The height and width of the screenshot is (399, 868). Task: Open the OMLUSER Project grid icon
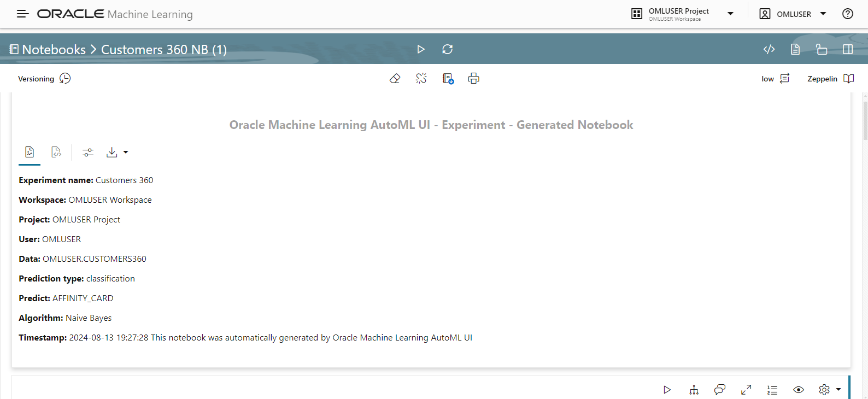pos(637,14)
